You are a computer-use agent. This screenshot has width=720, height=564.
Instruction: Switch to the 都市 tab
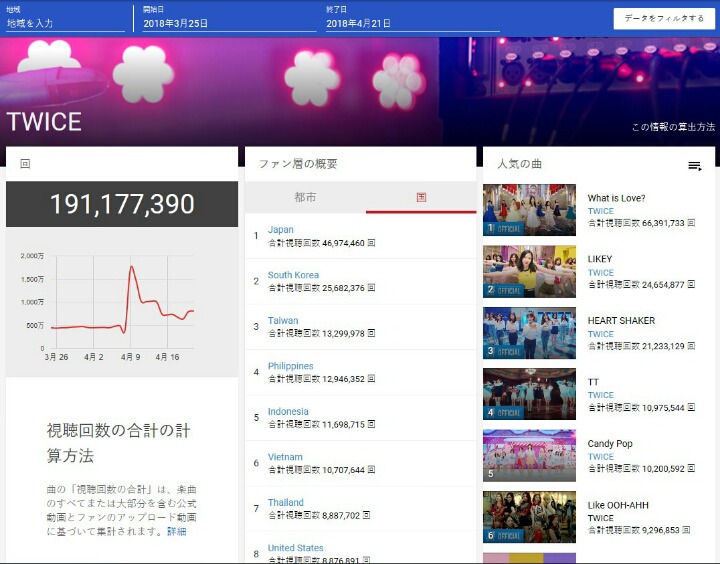(x=305, y=197)
